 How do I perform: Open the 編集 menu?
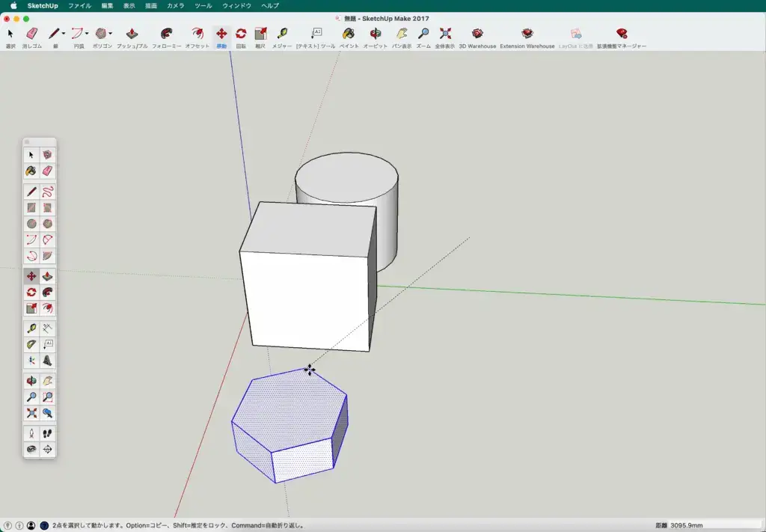(108, 6)
